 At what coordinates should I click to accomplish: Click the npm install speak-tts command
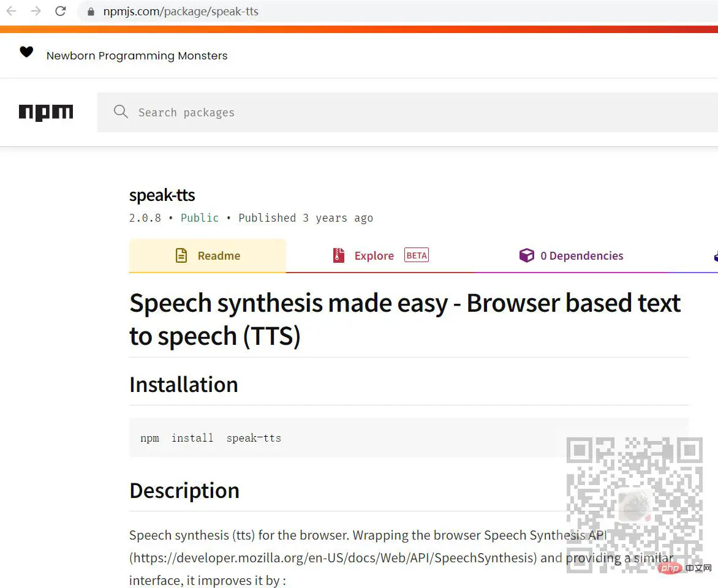coord(211,439)
